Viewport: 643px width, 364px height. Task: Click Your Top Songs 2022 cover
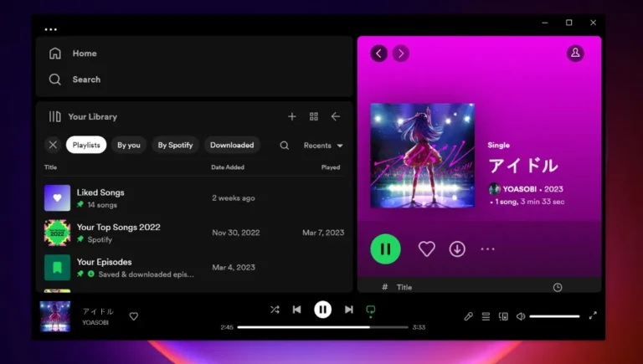[58, 233]
